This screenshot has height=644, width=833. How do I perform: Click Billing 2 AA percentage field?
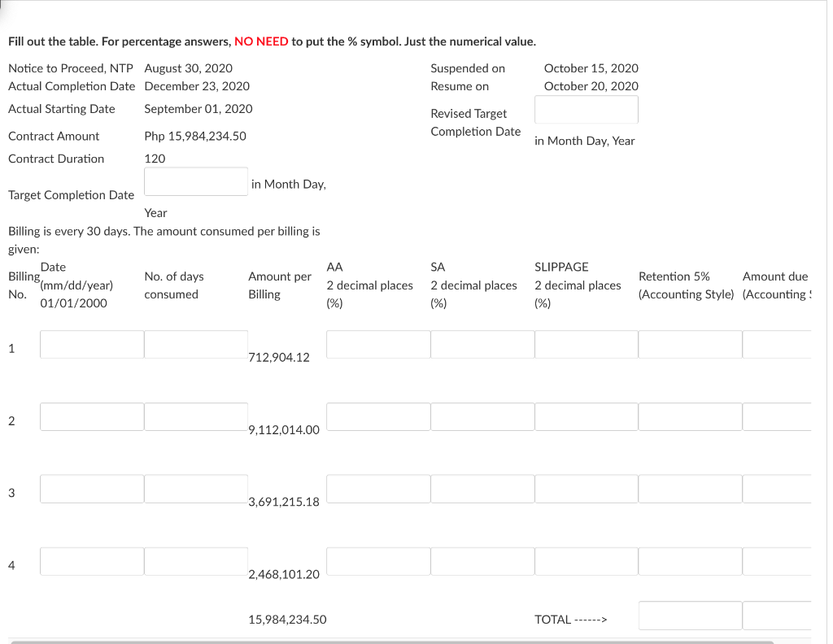tap(378, 417)
